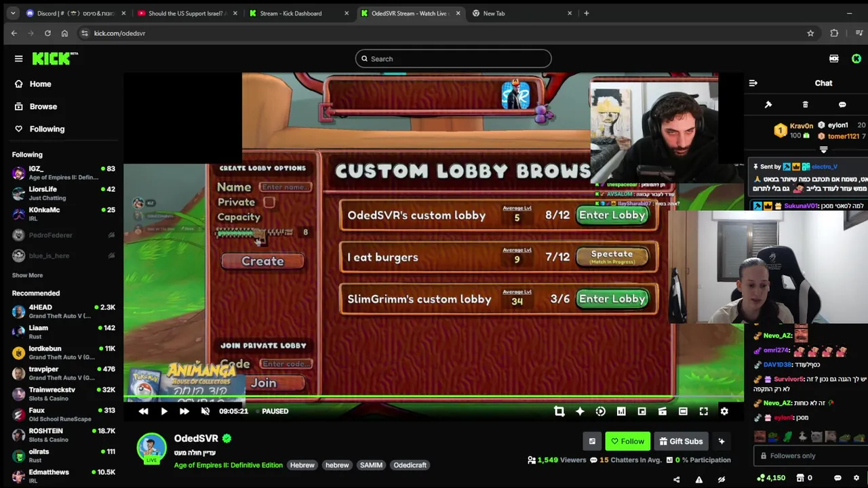This screenshot has width=868, height=488.
Task: Open K0nkaMc channel in sidebar
Action: [x=62, y=213]
